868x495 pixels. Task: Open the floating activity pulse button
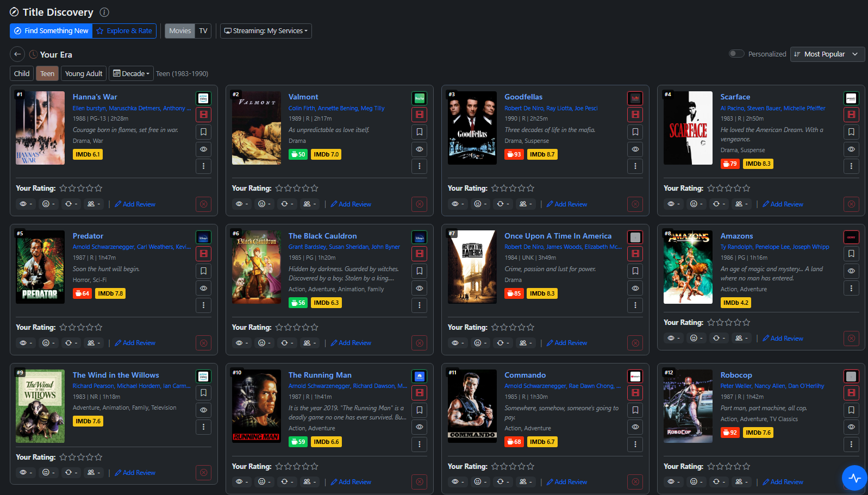(854, 478)
